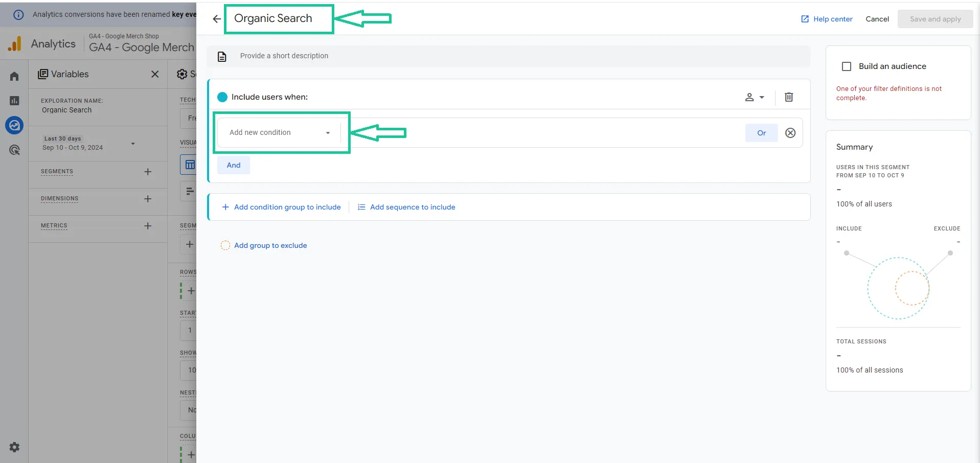Viewport: 980px width, 463px height.
Task: Open Reports icon in left sidebar
Action: [x=14, y=101]
